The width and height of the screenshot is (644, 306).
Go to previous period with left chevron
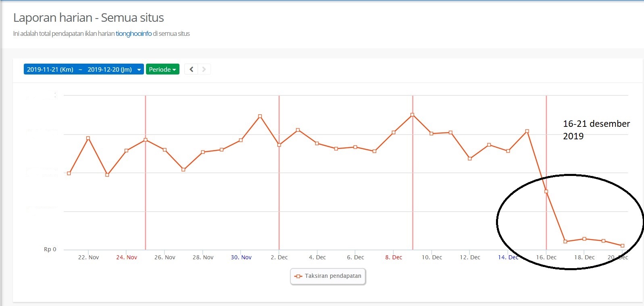(x=191, y=69)
